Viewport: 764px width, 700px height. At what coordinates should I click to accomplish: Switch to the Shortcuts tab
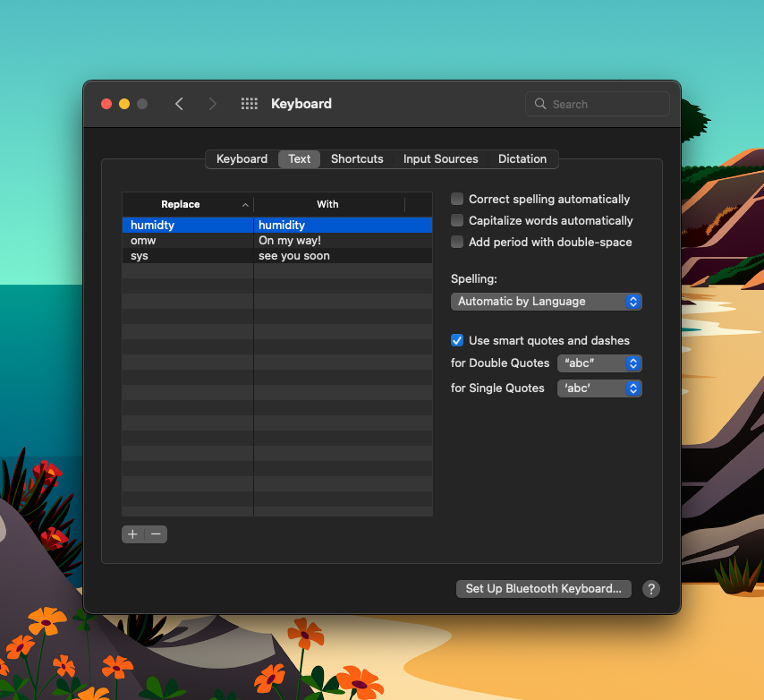(357, 159)
